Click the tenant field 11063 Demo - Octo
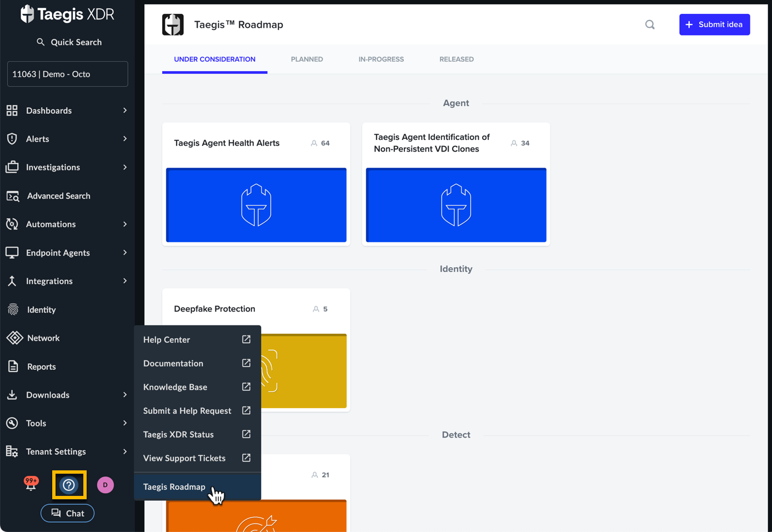Viewport: 772px width, 532px height. tap(67, 74)
